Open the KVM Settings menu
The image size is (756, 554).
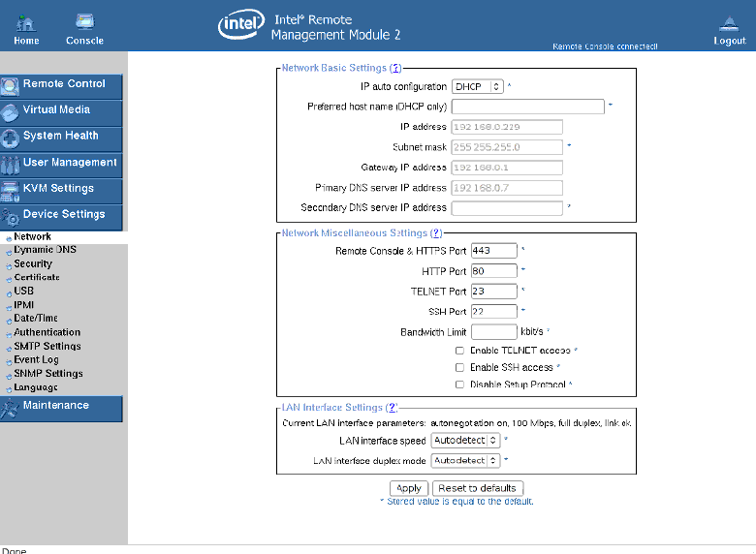[x=61, y=191]
